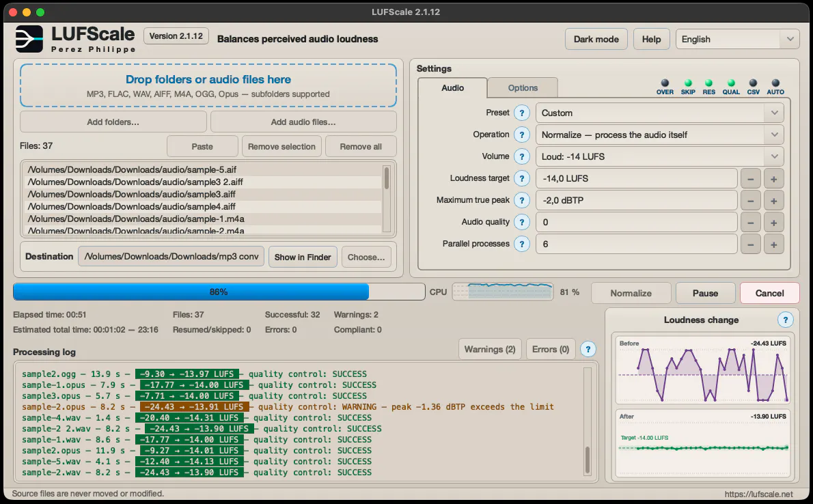This screenshot has width=813, height=504.
Task: Click the CPU usage graph
Action: point(502,292)
